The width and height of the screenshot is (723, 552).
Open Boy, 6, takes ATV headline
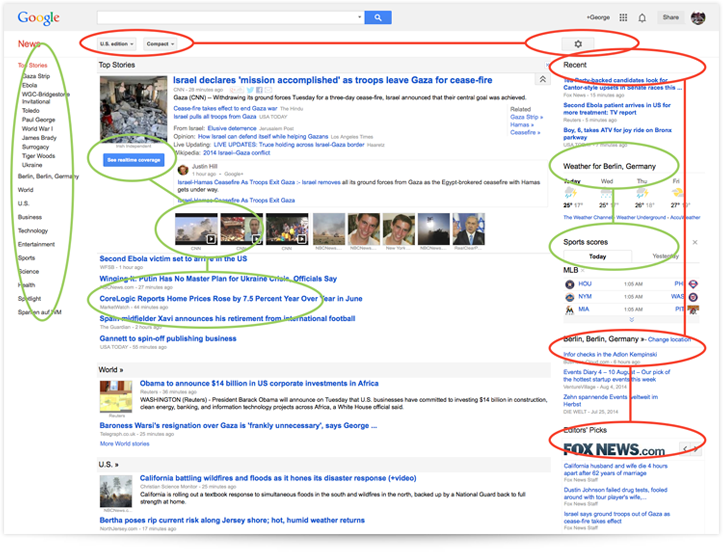point(617,134)
